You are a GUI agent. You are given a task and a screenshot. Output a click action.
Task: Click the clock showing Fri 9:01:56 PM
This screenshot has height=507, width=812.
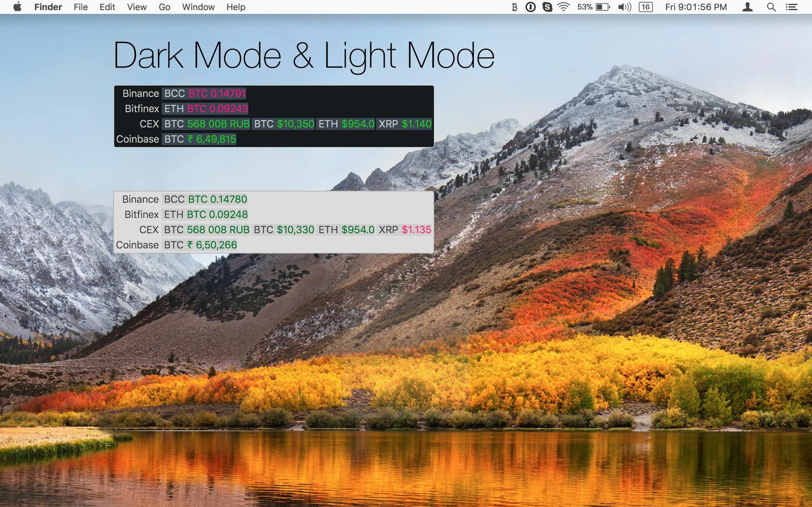(696, 7)
